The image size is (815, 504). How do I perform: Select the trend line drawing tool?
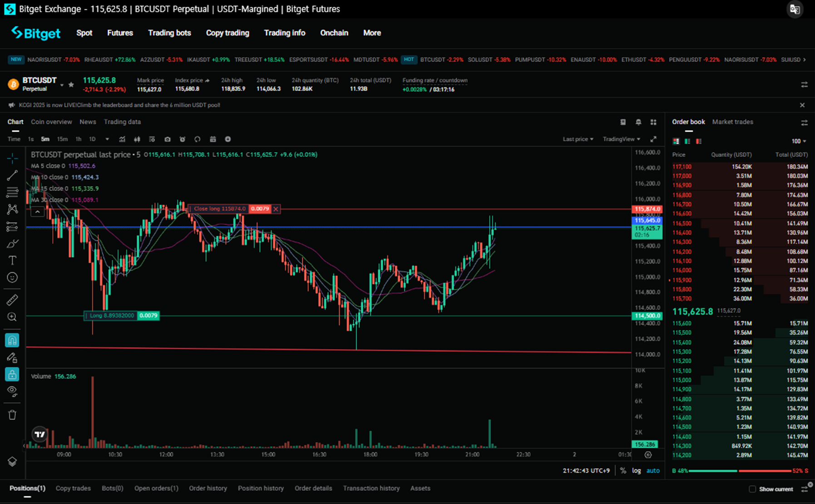(x=12, y=176)
